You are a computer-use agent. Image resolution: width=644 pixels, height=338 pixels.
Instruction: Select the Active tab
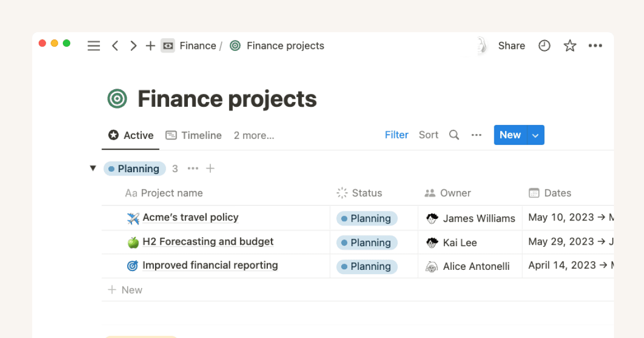130,135
